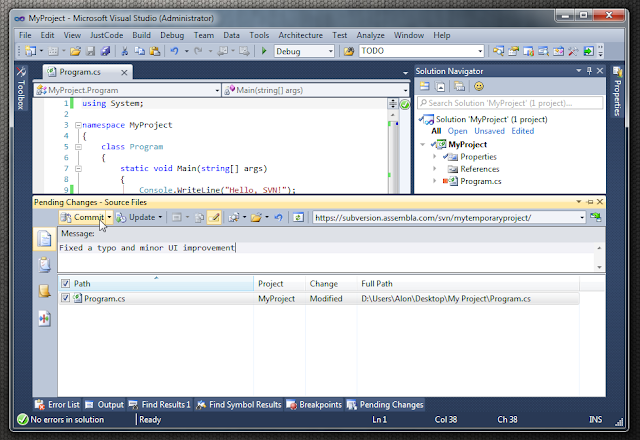Image resolution: width=640 pixels, height=440 pixels.
Task: Expand the References node in tree
Action: click(x=434, y=169)
